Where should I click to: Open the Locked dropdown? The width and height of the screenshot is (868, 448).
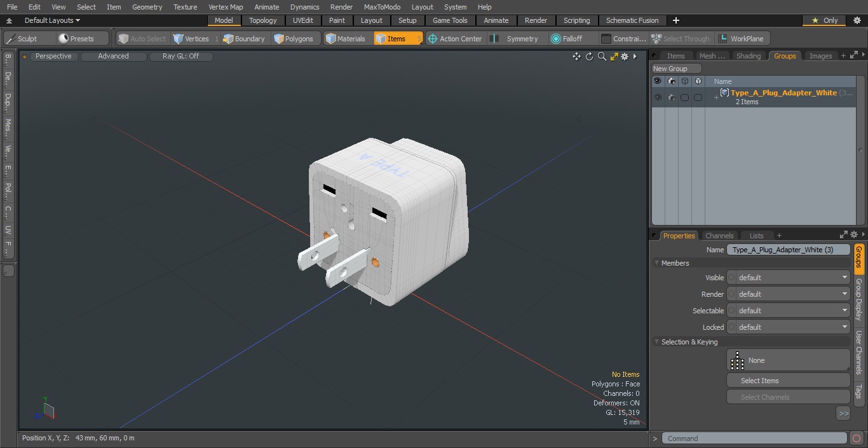coord(793,327)
